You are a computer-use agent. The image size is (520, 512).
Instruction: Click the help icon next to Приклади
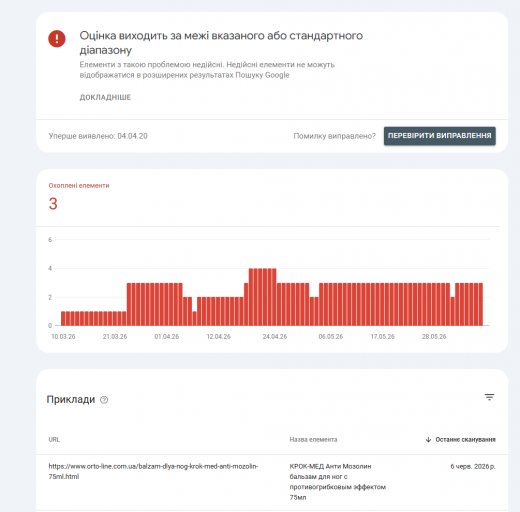(x=104, y=400)
